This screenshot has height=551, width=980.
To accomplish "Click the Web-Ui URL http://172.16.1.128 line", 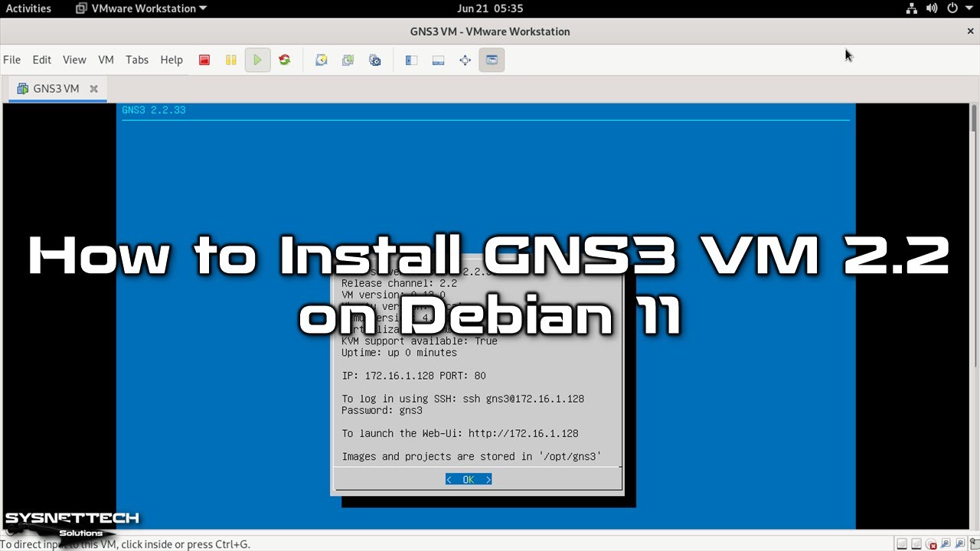I will point(460,433).
